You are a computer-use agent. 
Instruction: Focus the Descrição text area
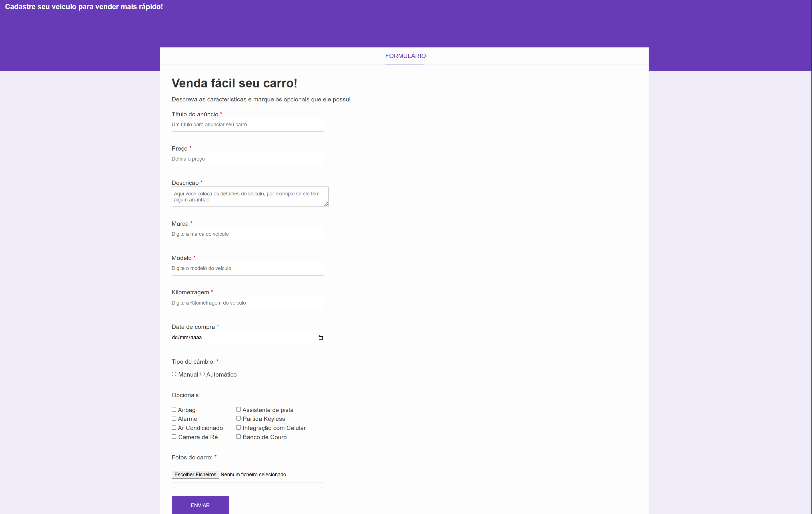(x=250, y=197)
